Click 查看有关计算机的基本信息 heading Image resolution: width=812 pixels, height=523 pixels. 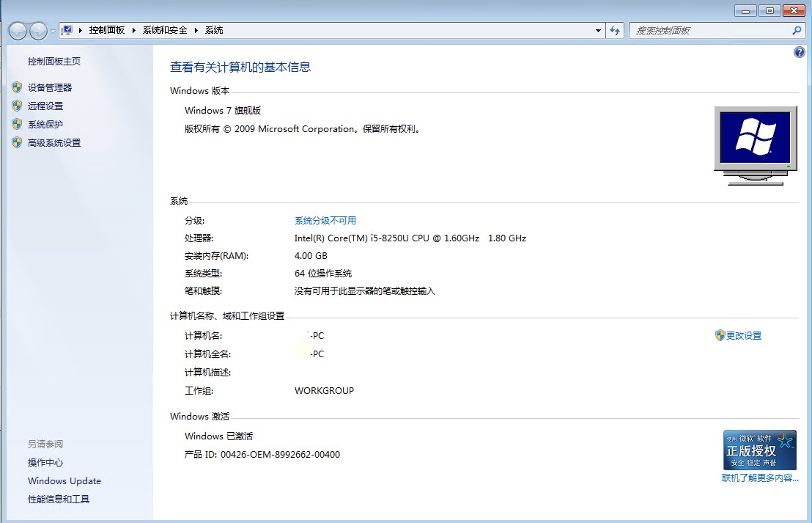(240, 67)
